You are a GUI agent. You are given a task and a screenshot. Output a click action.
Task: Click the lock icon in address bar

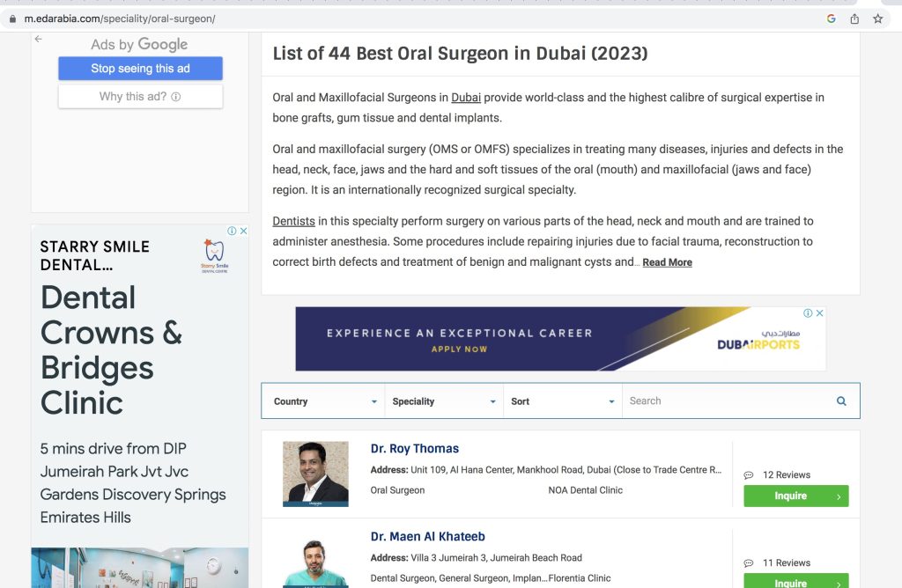point(12,19)
